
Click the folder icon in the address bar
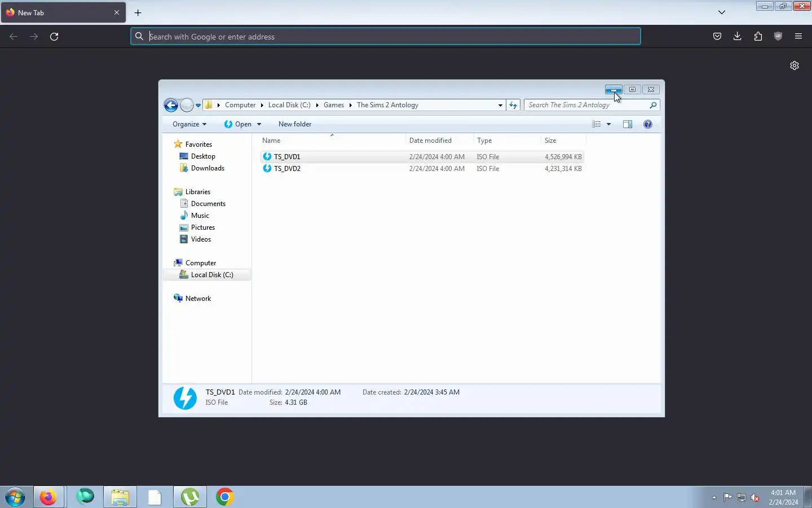209,105
